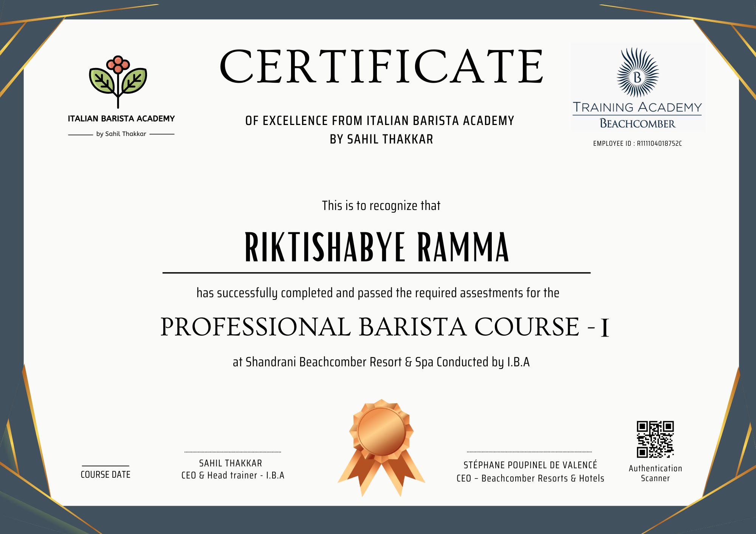This screenshot has height=534, width=756.
Task: Click the 'Of Excellence from Italian Barista Academy' subtitle
Action: click(380, 121)
